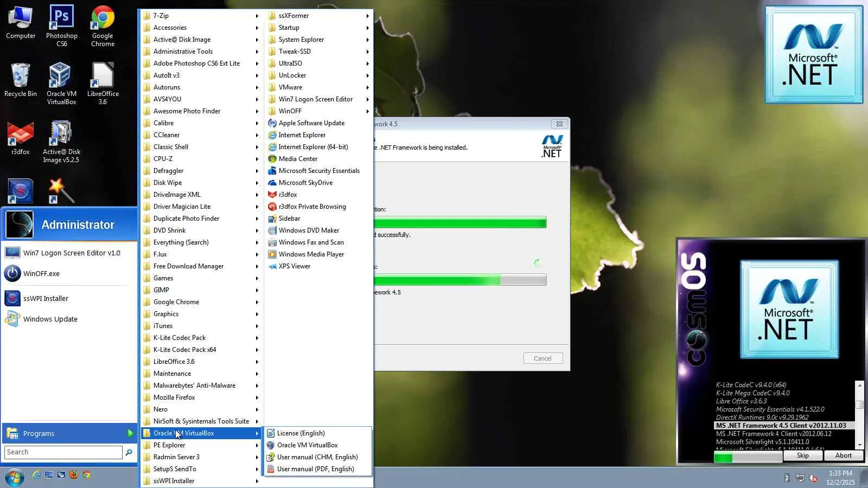Click the ssWPI install list scrollbar thumb

point(859,404)
